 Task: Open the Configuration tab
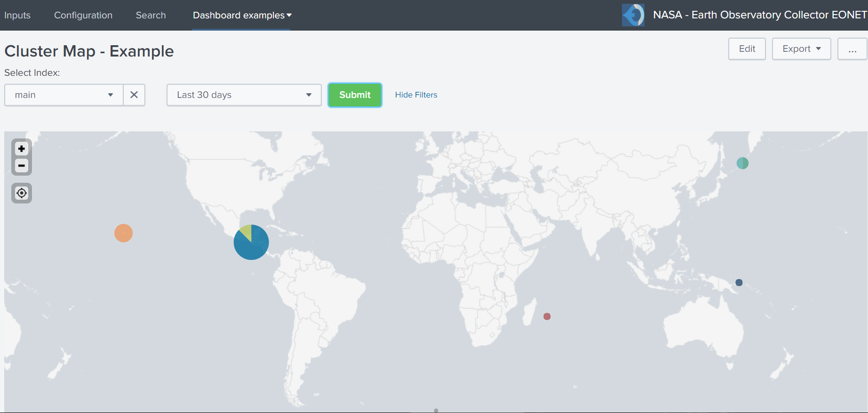(83, 15)
